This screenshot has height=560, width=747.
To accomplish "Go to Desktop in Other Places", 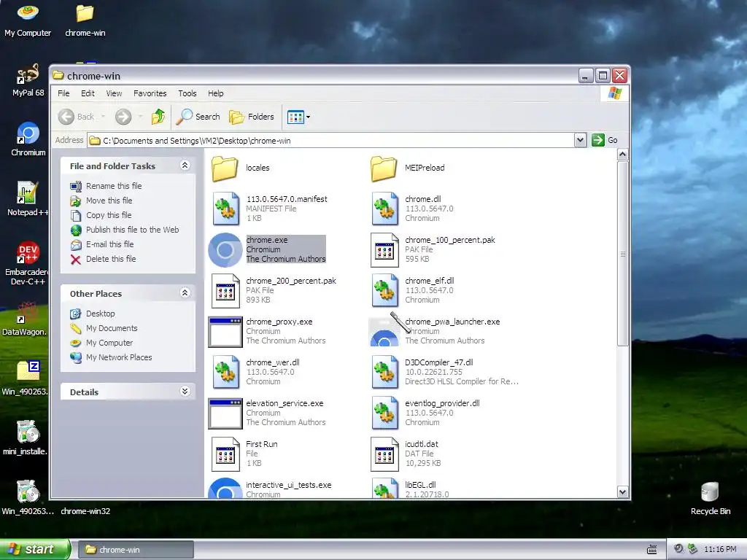I will tap(100, 314).
